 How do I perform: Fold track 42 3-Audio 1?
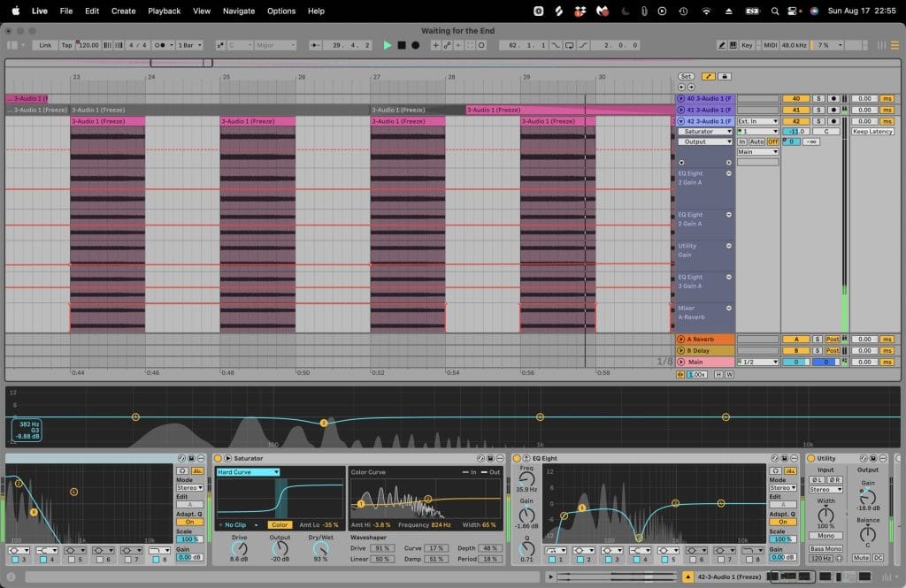(680, 121)
